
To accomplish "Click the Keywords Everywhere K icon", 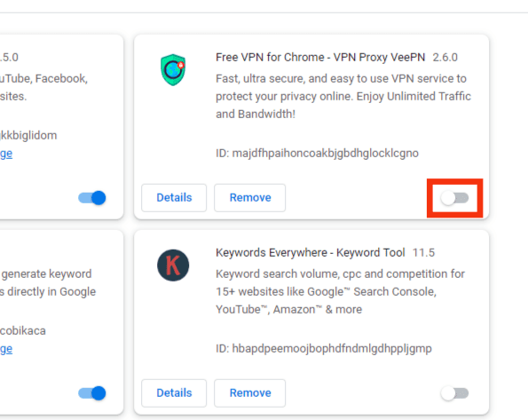I will coord(173,265).
